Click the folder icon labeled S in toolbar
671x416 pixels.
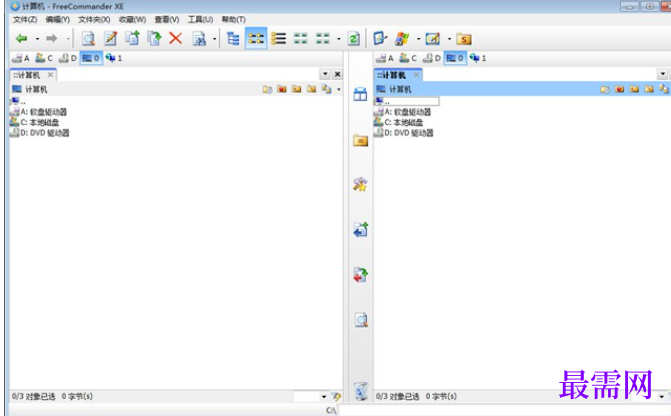coord(463,39)
